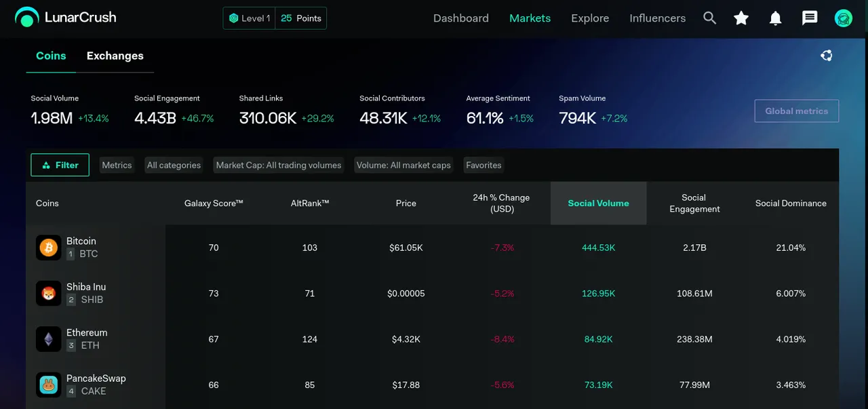This screenshot has width=868, height=409.
Task: Sort by 24h % Change column
Action: (x=501, y=203)
